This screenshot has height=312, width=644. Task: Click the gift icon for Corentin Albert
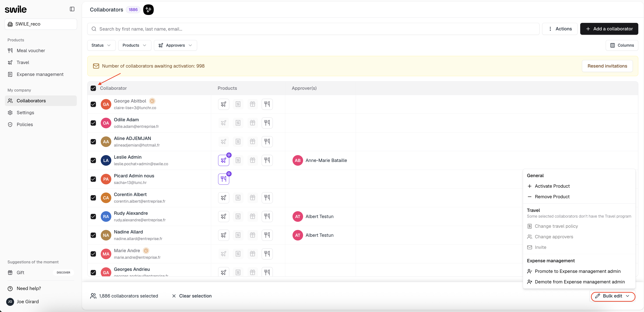(252, 198)
